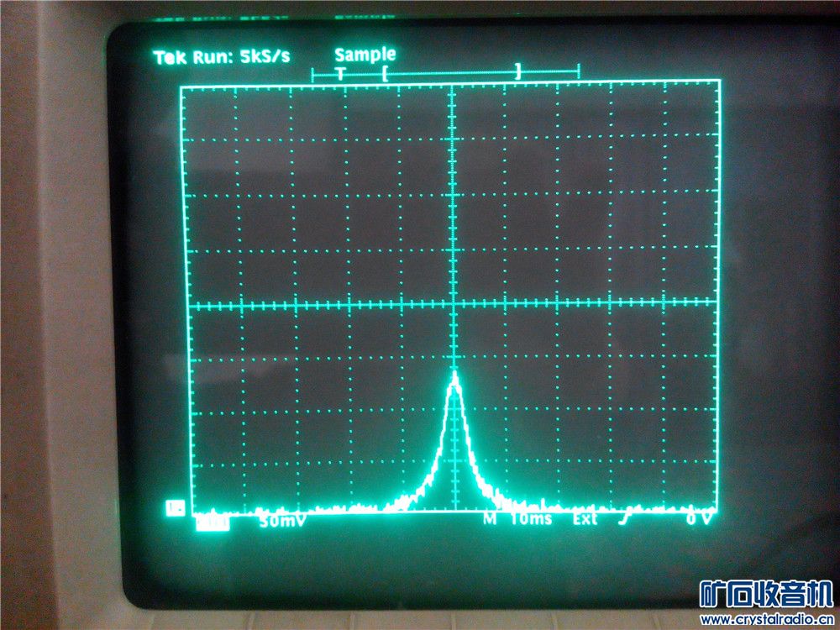Click the '50mV' vertical scale readout
Screen dimensions: 840x630
coord(282,521)
